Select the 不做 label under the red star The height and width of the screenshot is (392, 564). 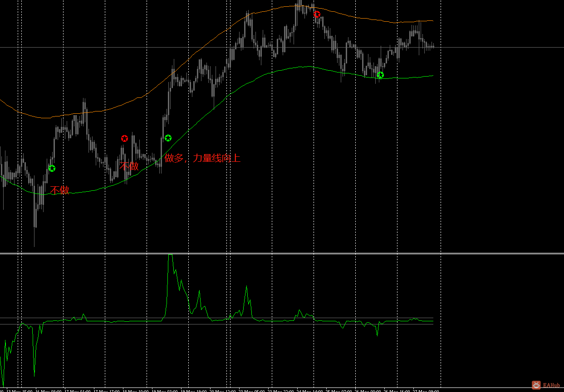tap(129, 166)
